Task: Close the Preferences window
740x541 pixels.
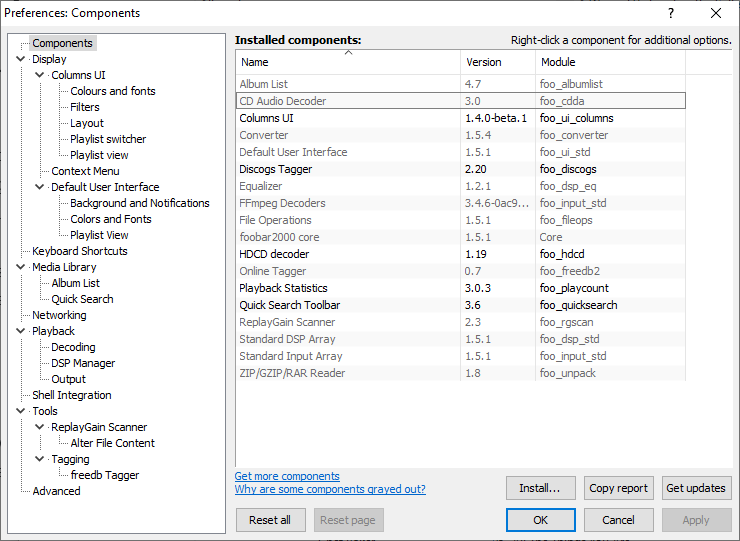Action: point(715,13)
